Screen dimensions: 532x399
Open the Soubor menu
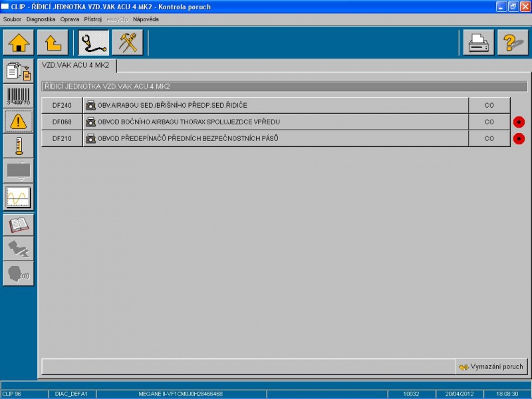(x=13, y=19)
